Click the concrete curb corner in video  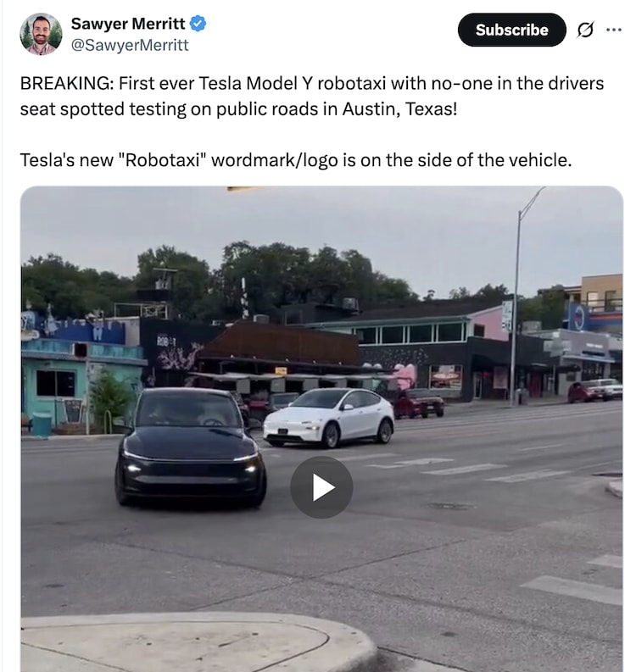(x=199, y=642)
